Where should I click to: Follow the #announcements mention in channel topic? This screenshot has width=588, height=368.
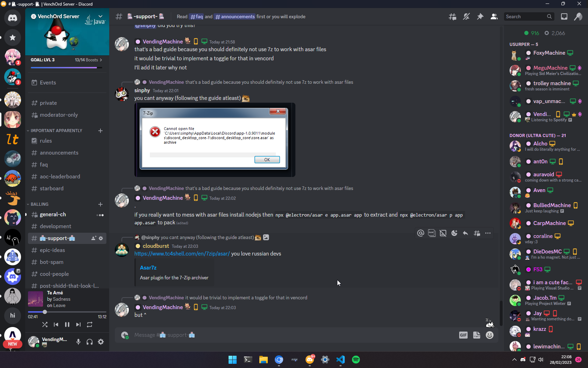click(x=235, y=16)
